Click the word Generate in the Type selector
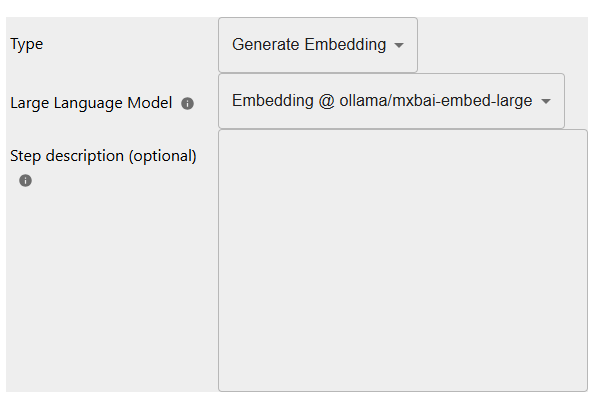611x404 pixels. (x=266, y=45)
